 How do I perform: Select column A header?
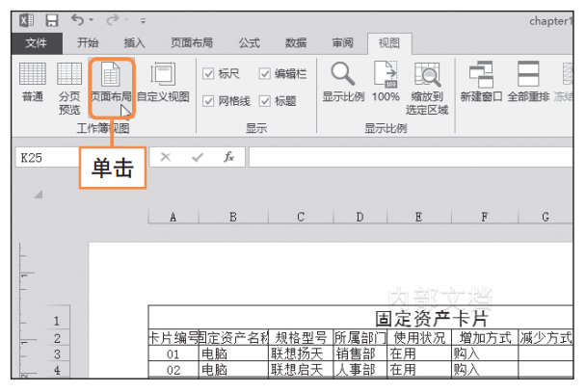(173, 217)
